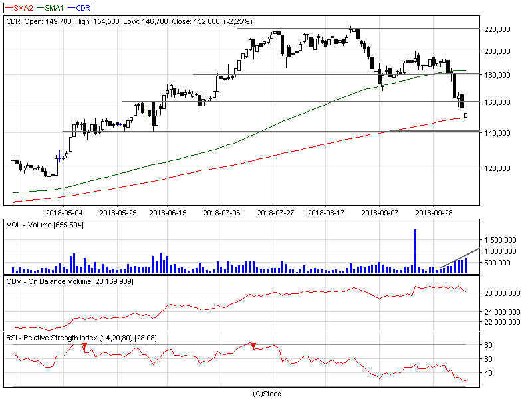Click the 24 000 000 OBV axis label

click(502, 312)
